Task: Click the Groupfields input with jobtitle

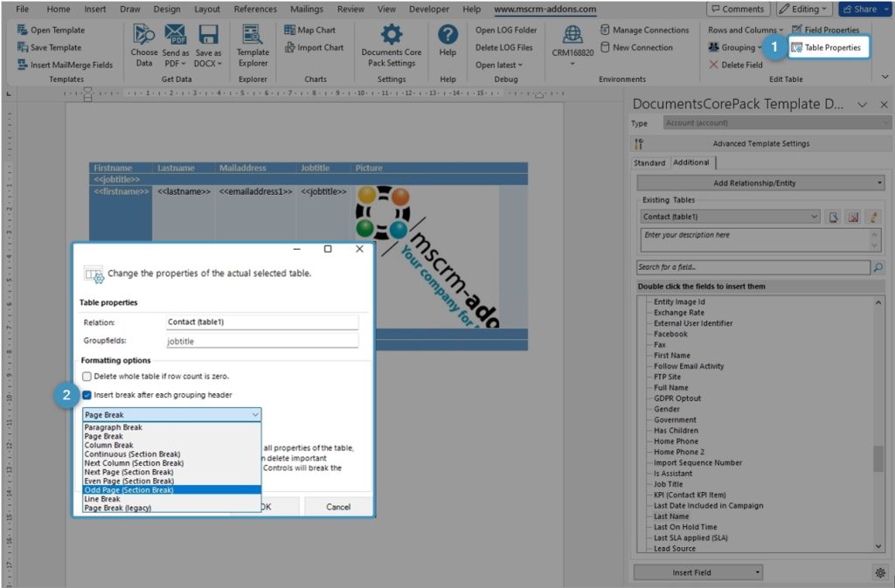Action: point(262,341)
